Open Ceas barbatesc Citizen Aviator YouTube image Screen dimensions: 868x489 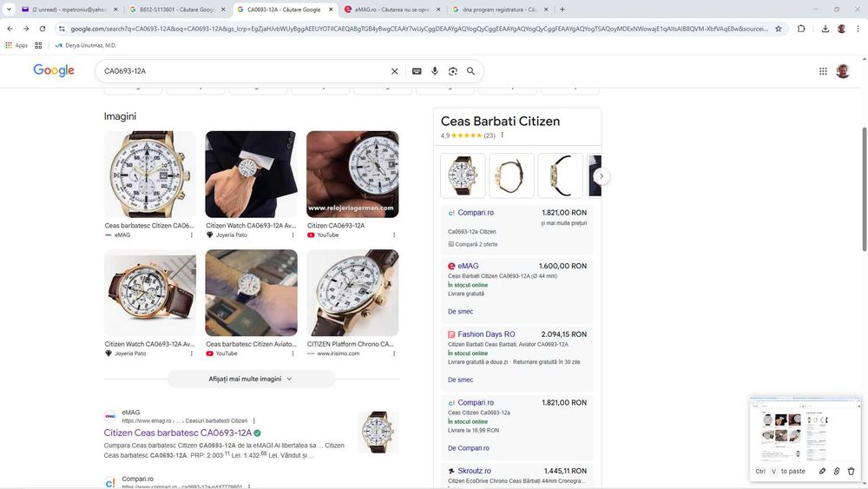coord(251,293)
